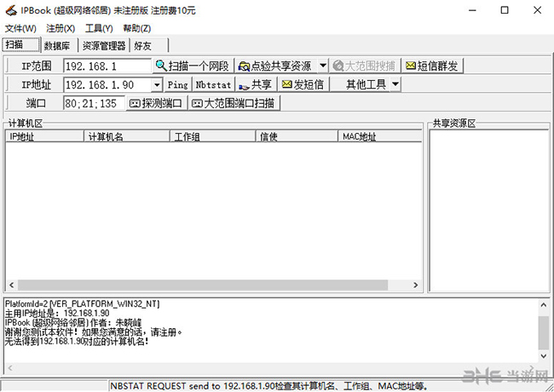The image size is (554, 392).
Task: Sort by IP地址 column header
Action: coord(44,136)
